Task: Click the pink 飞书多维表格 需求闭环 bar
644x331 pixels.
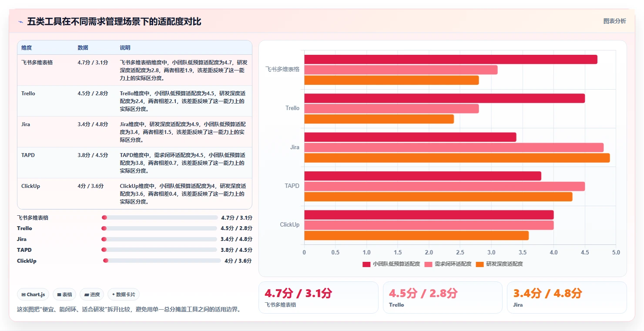Action: coord(401,70)
